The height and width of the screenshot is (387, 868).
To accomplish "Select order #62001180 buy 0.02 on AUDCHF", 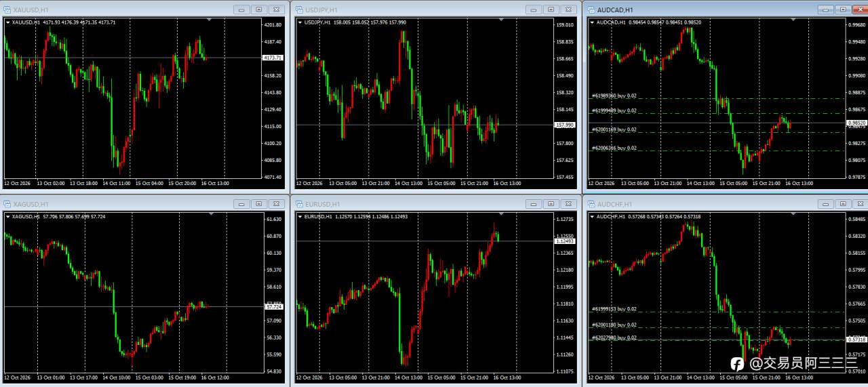I will (614, 325).
